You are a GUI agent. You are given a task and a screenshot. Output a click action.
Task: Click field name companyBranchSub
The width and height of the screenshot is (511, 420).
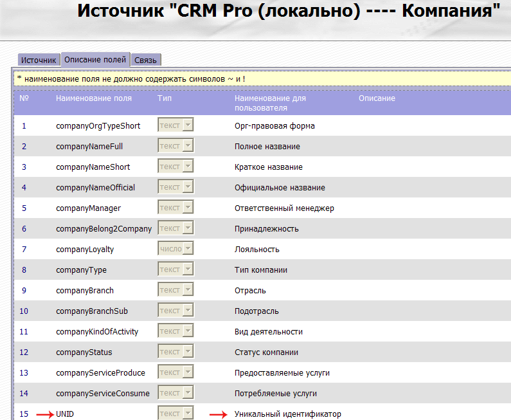(92, 311)
